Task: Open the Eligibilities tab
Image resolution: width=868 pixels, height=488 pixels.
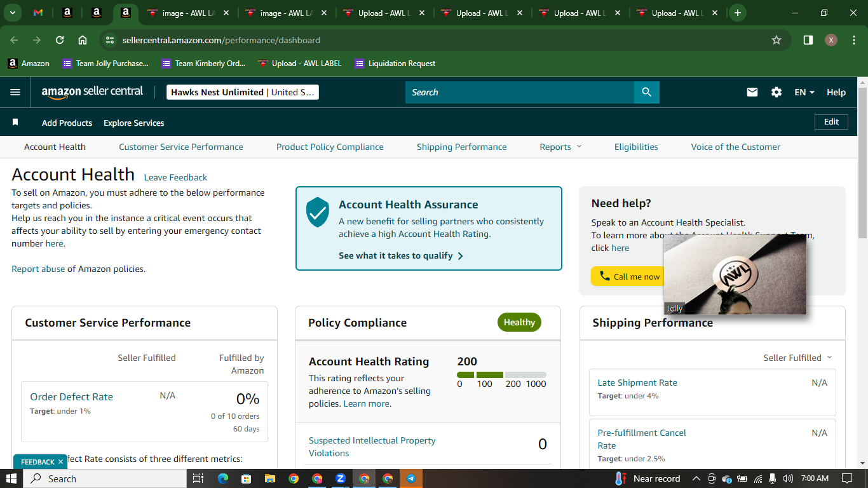Action: click(636, 147)
